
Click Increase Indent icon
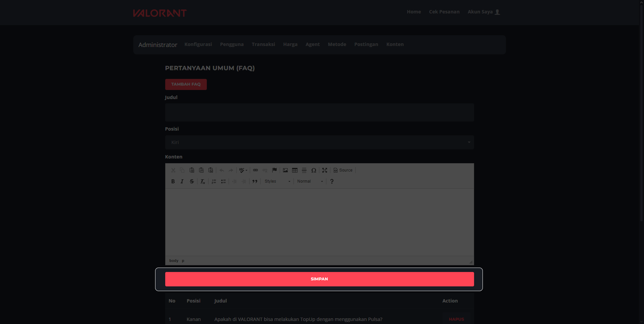[244, 181]
